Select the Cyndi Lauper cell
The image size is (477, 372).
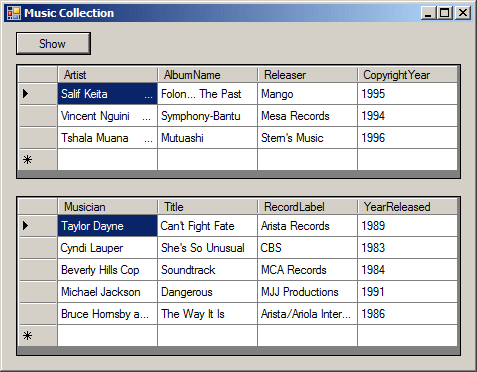[x=107, y=248]
